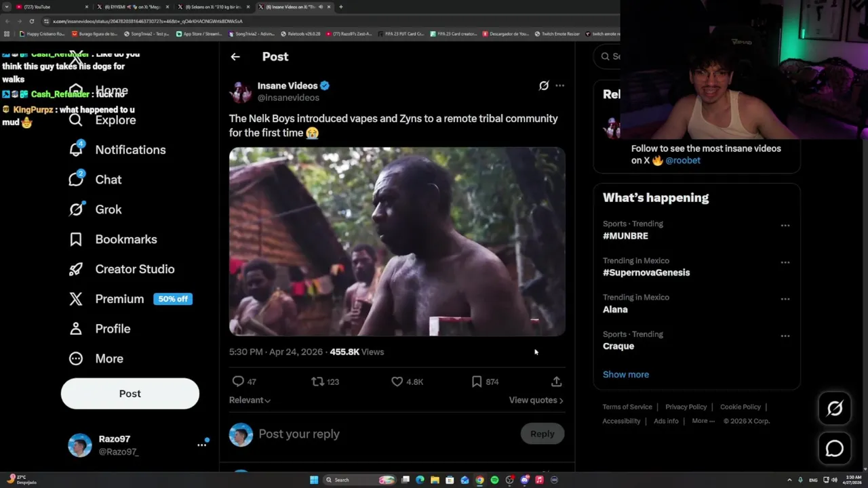
Task: Open a new browser tab
Action: pos(340,7)
